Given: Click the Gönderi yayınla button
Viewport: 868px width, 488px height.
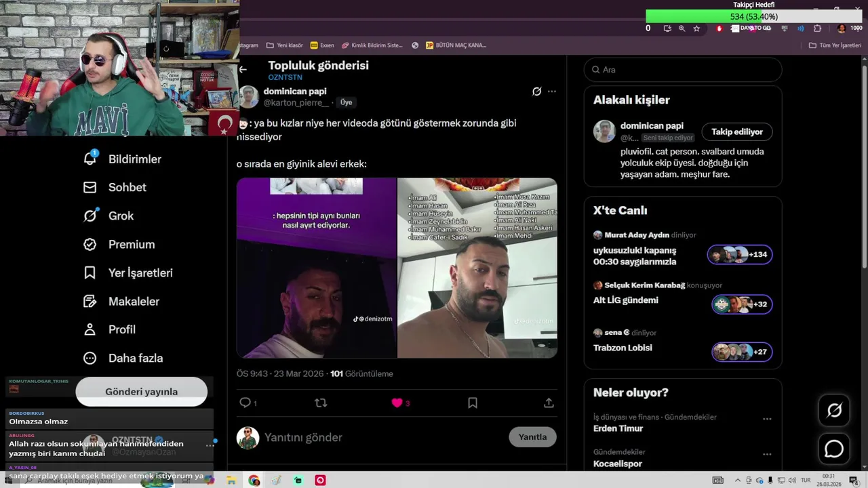Looking at the screenshot, I should click(141, 392).
